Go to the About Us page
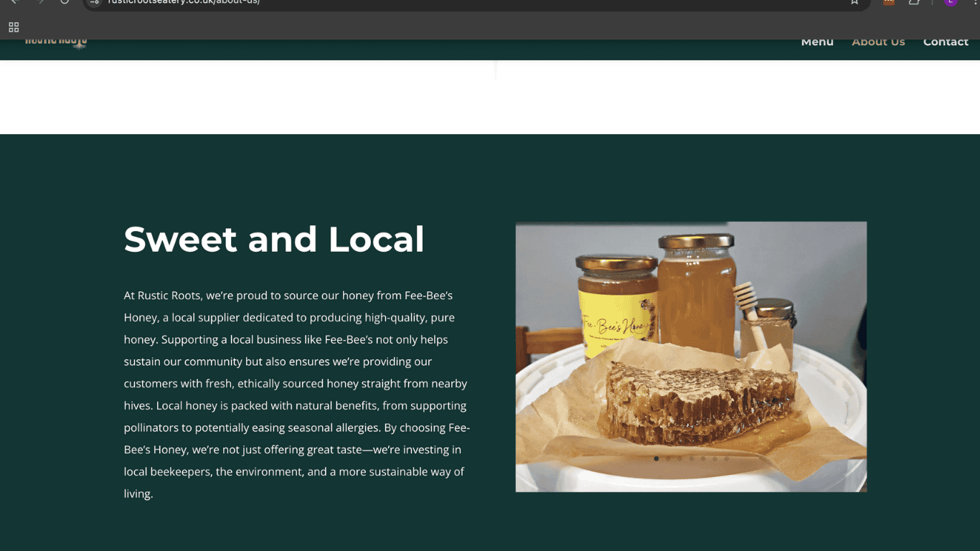Image resolution: width=980 pixels, height=551 pixels. point(878,42)
